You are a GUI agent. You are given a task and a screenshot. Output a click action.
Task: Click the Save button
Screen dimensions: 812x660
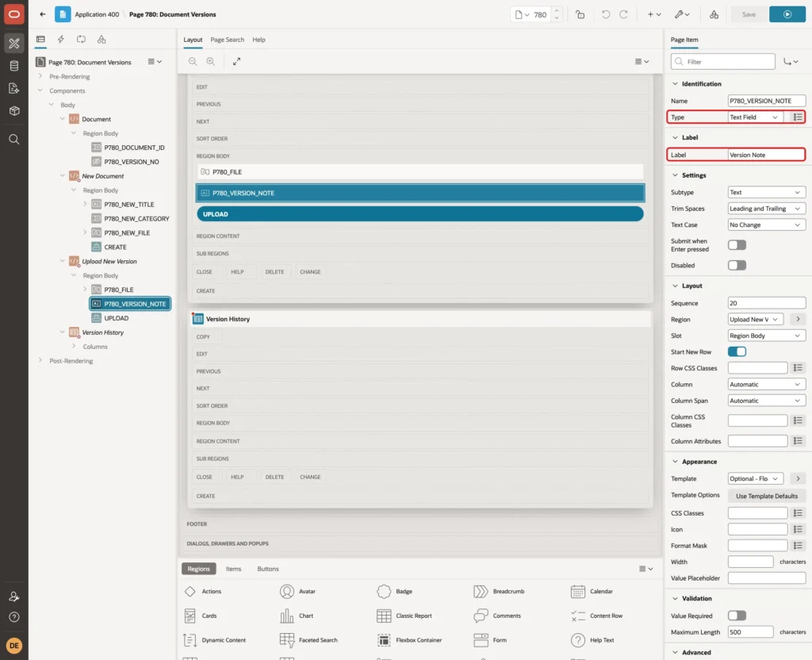point(749,14)
